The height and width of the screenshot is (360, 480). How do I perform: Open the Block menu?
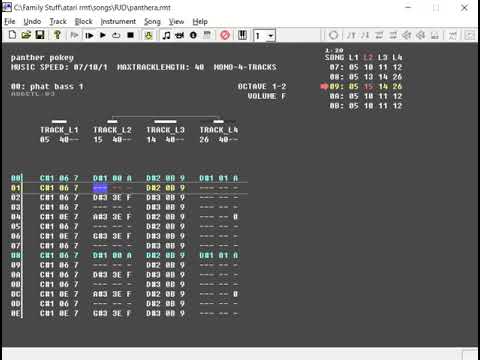pyautogui.click(x=83, y=22)
